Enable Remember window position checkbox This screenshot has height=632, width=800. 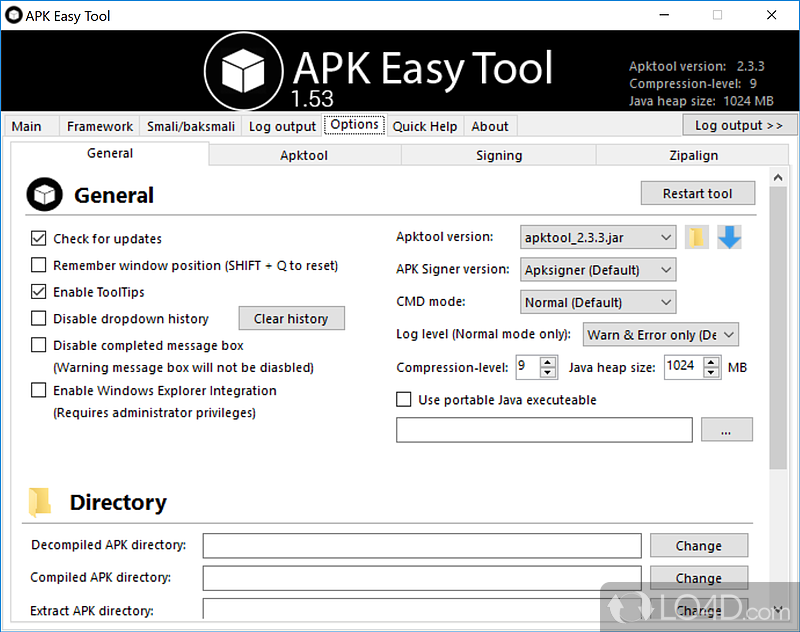tap(39, 266)
